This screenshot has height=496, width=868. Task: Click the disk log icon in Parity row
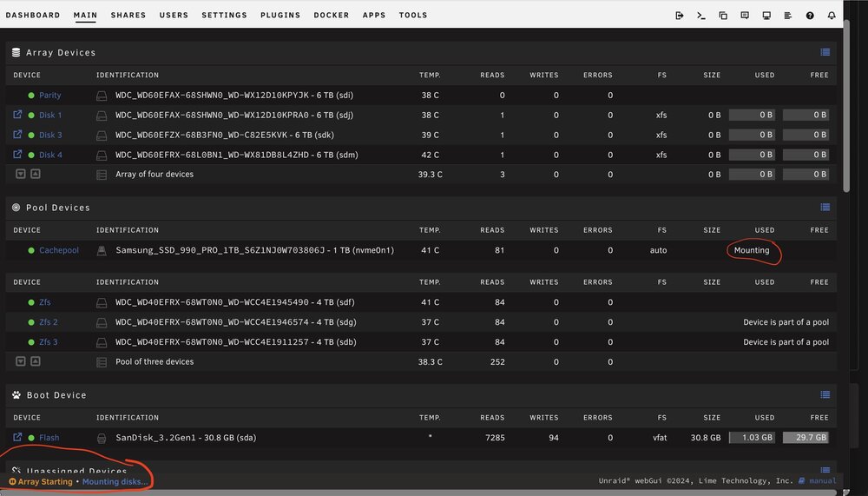click(102, 96)
